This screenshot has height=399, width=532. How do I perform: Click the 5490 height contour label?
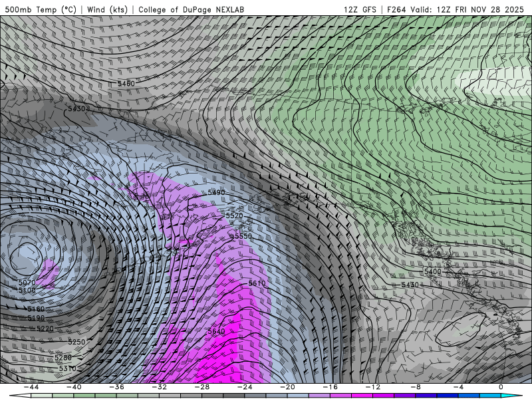[216, 192]
